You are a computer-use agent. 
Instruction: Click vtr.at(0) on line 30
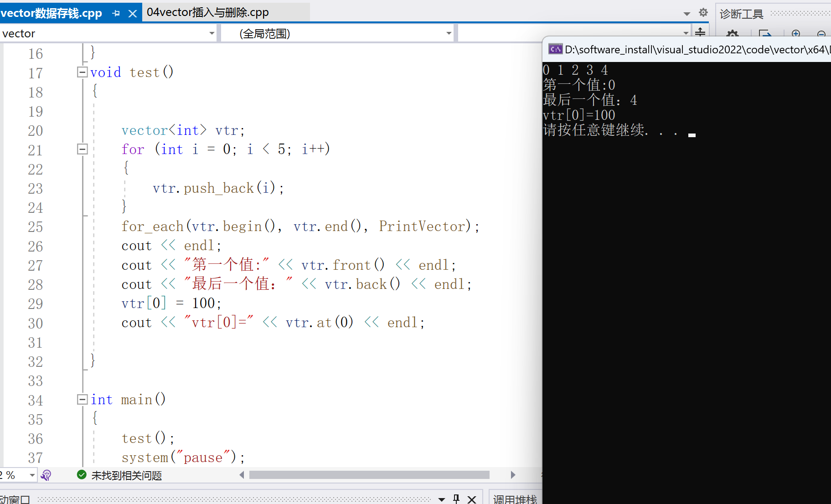[320, 322]
